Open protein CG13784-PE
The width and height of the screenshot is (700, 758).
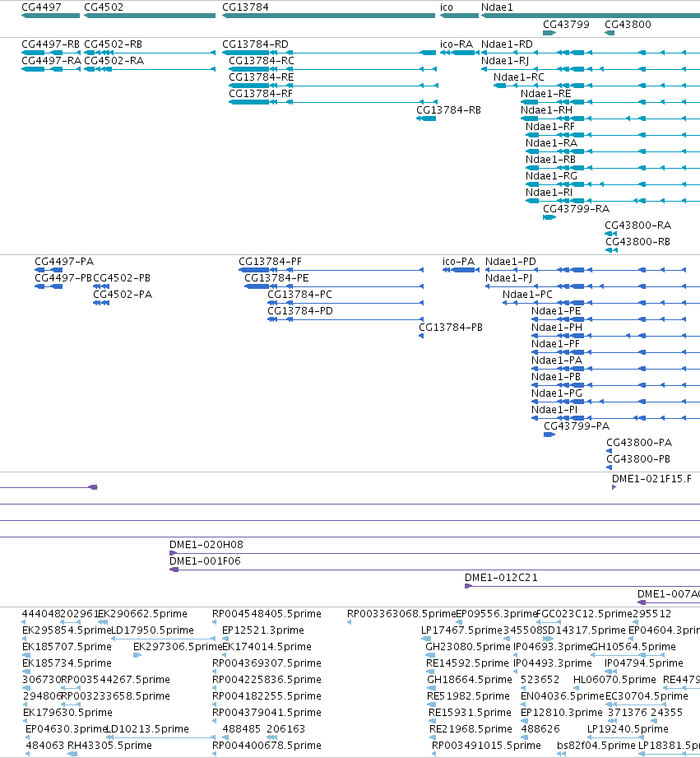tap(276, 278)
